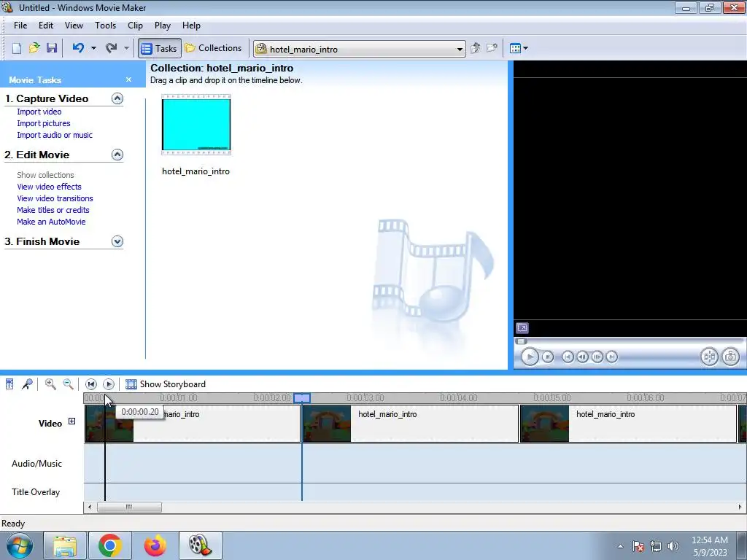
Task: Click the Show Storyboard button
Action: click(x=166, y=384)
